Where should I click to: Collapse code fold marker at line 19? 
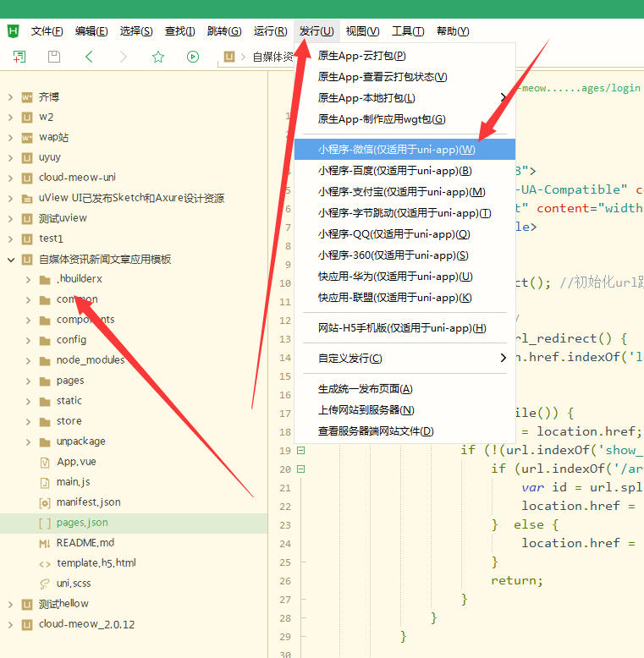pyautogui.click(x=300, y=450)
